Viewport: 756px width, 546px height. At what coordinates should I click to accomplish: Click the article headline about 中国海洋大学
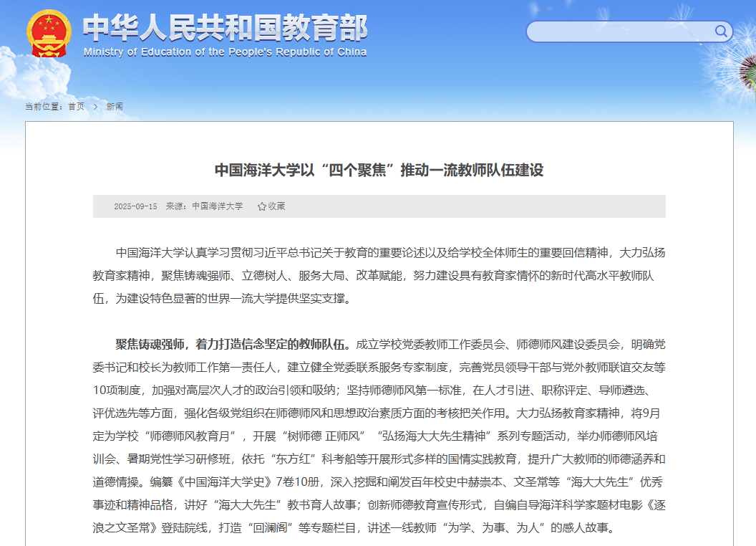pos(379,170)
